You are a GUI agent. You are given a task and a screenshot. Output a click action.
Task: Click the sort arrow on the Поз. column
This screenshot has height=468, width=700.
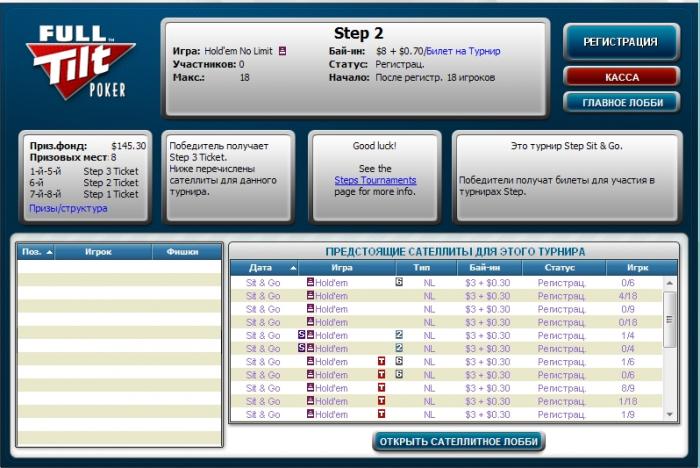click(x=49, y=252)
